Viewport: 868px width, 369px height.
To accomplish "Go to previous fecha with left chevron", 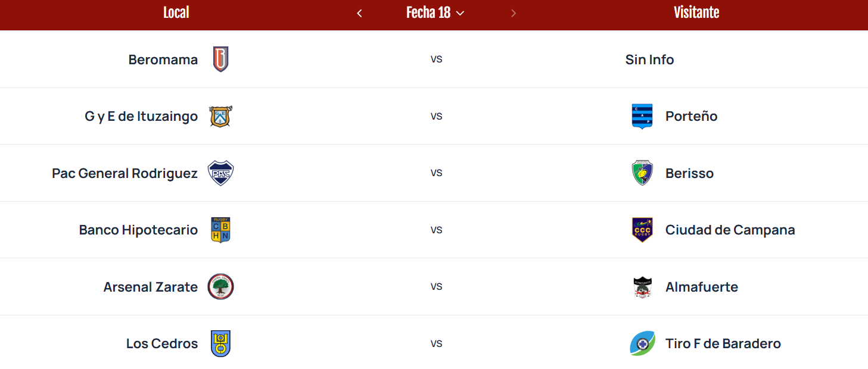I will coord(359,13).
